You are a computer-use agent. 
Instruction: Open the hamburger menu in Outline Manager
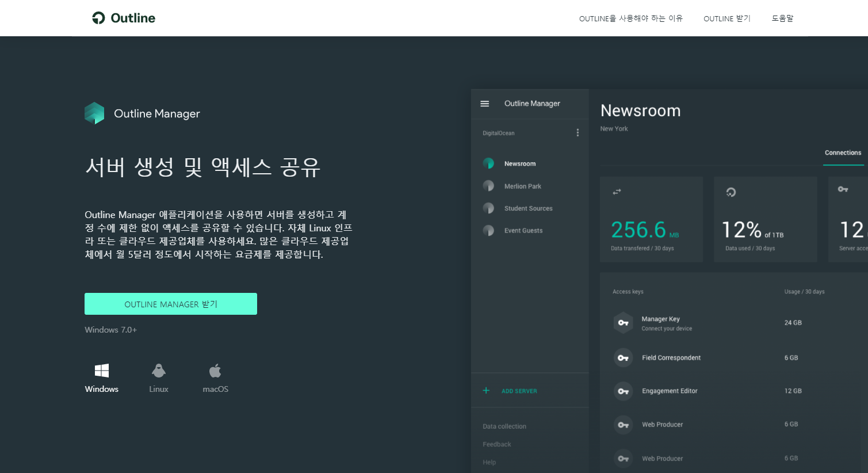pos(485,104)
